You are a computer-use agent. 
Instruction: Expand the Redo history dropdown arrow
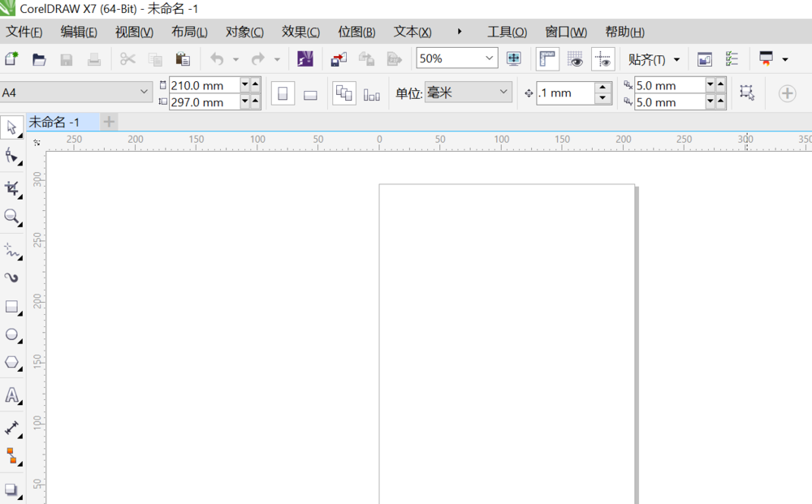(277, 59)
